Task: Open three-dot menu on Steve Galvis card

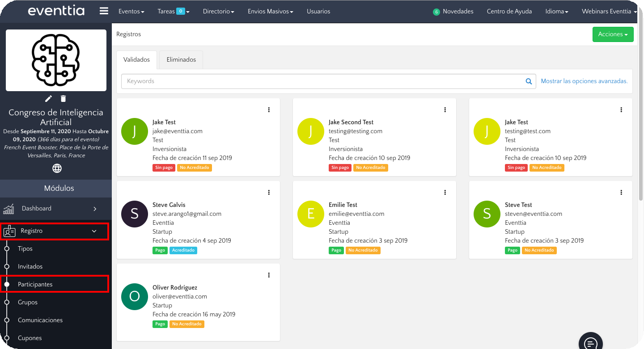Action: click(269, 193)
